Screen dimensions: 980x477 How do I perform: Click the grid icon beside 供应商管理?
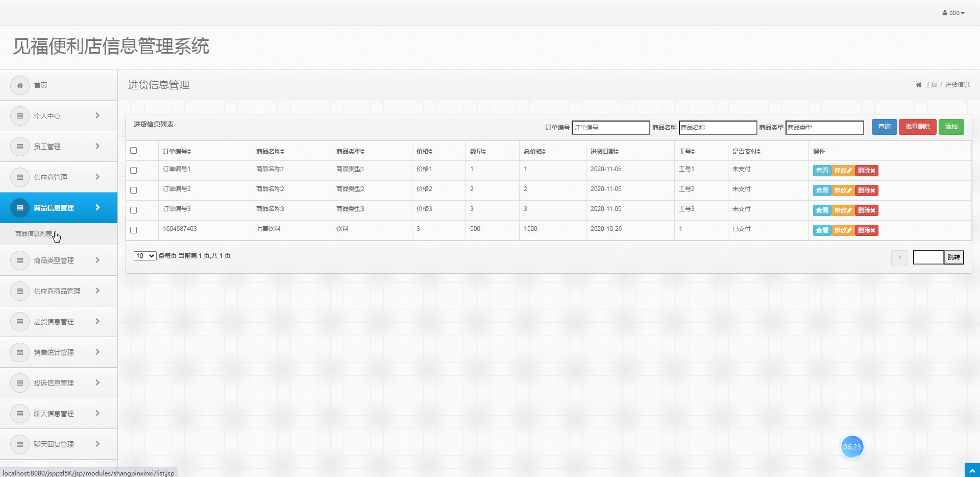point(20,177)
